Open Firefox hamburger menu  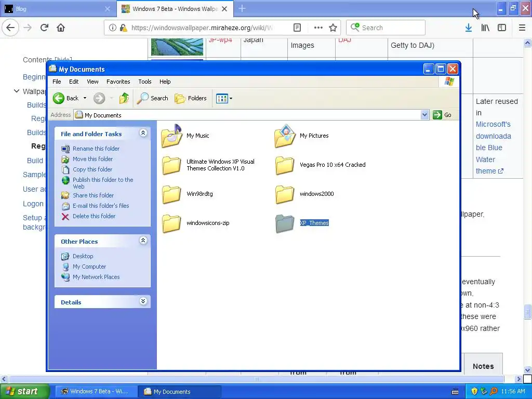522,28
